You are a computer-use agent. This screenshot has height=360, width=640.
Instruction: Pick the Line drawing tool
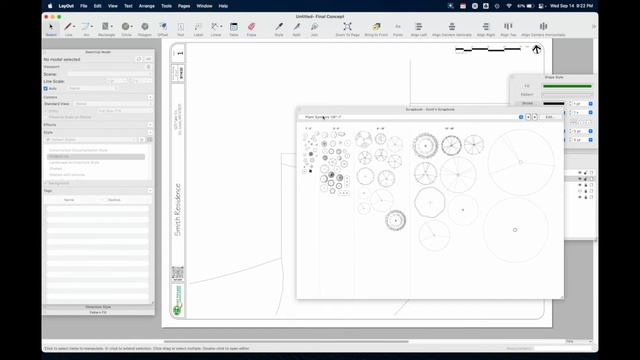click(x=68, y=27)
